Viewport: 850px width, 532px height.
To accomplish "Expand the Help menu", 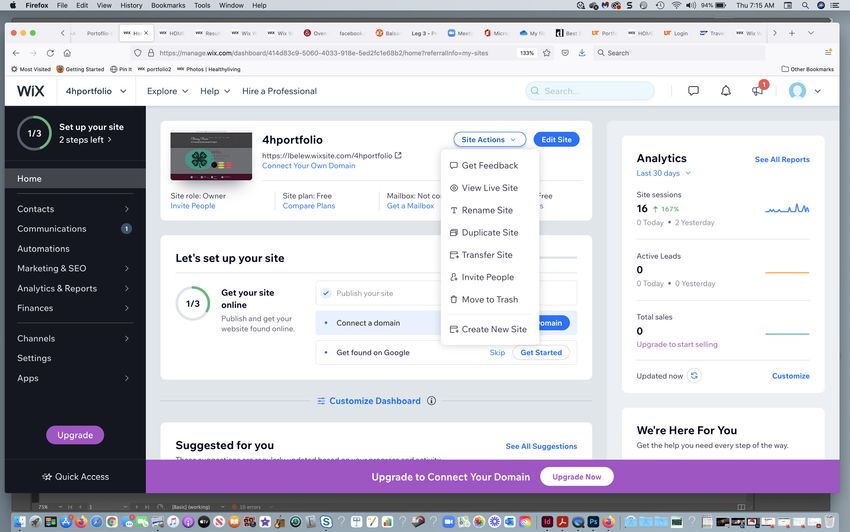I will coord(215,91).
